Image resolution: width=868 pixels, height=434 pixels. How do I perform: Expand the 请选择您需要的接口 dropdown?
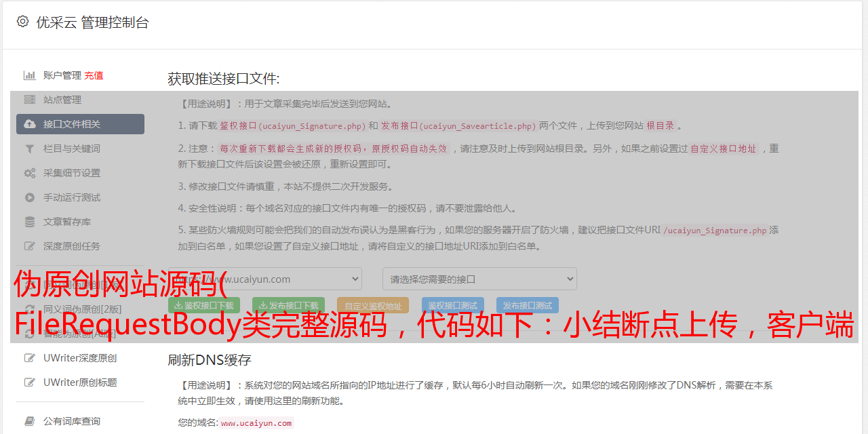(x=479, y=279)
